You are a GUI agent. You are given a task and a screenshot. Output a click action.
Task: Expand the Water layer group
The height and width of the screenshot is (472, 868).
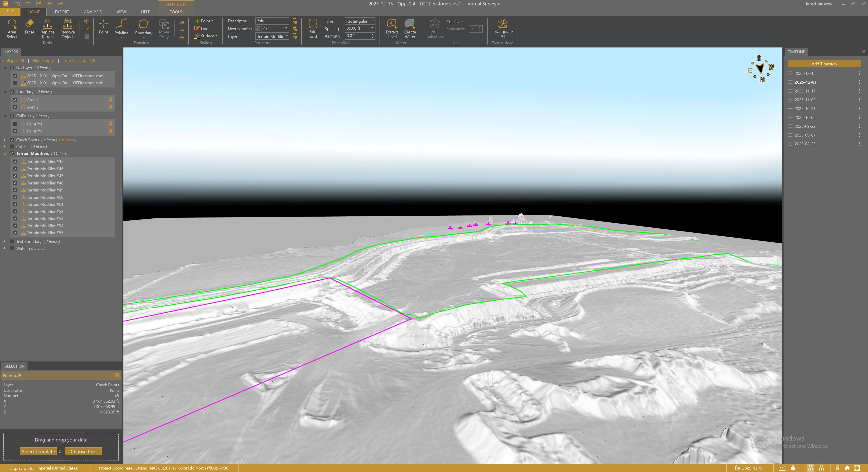click(x=4, y=248)
